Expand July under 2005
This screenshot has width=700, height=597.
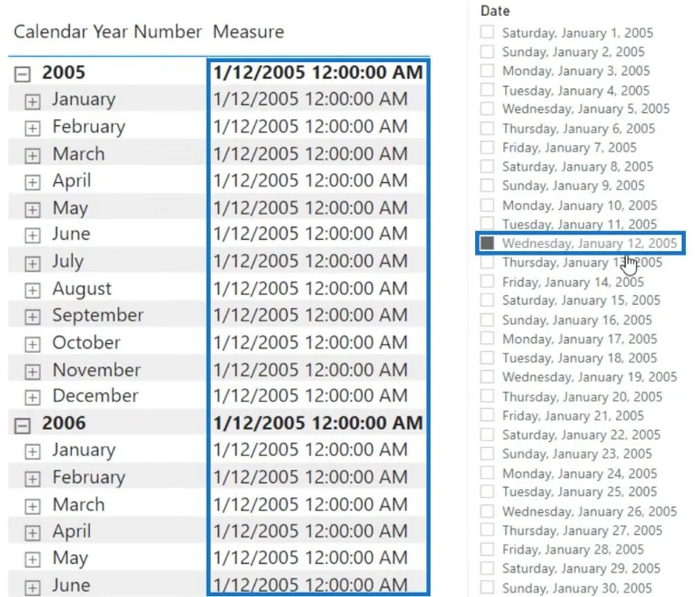pos(32,263)
